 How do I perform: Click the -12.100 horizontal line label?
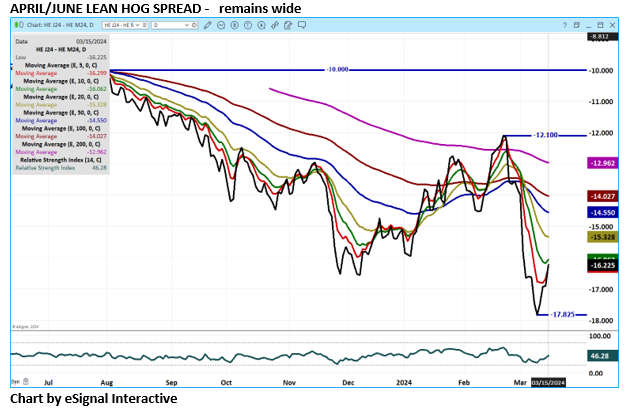[546, 135]
